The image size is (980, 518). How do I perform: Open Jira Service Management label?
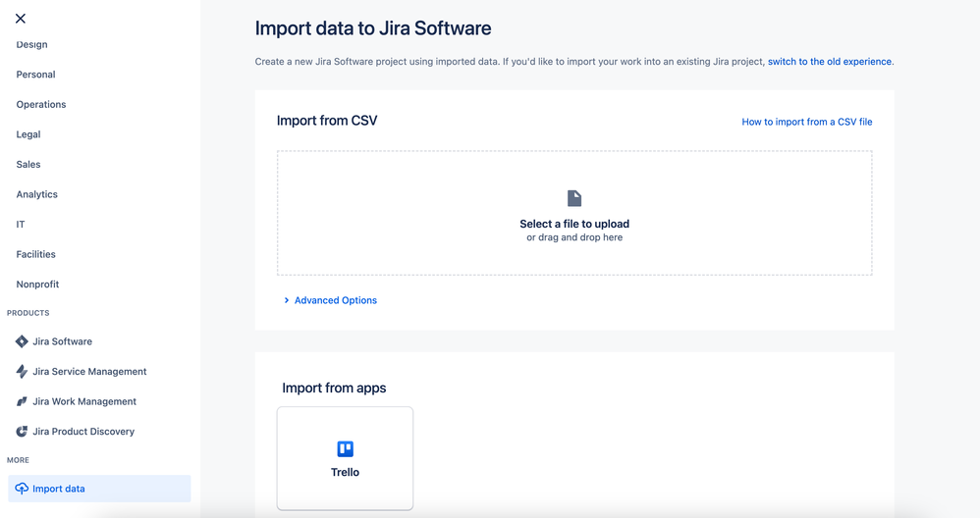coord(89,372)
